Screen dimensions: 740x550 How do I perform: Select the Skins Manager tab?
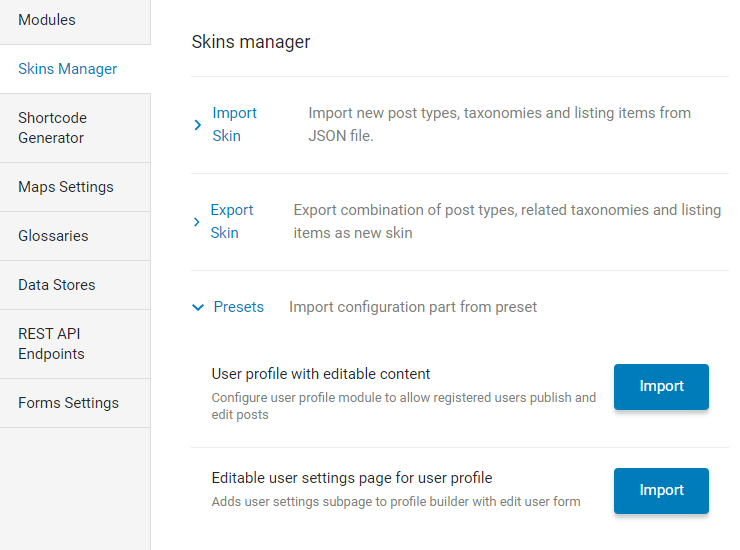pos(75,69)
